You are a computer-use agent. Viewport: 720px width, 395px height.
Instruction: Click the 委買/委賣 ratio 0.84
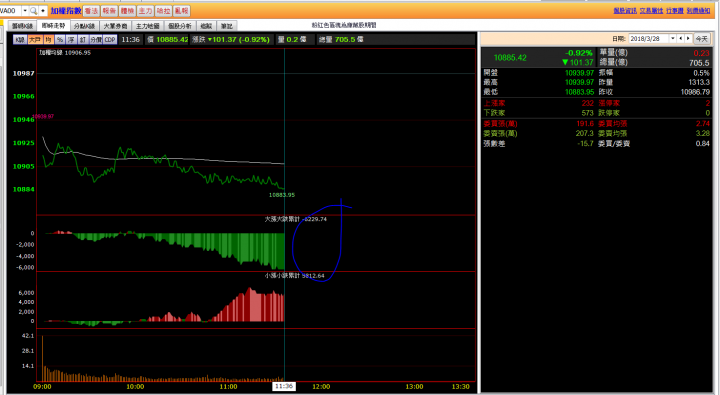pyautogui.click(x=703, y=144)
